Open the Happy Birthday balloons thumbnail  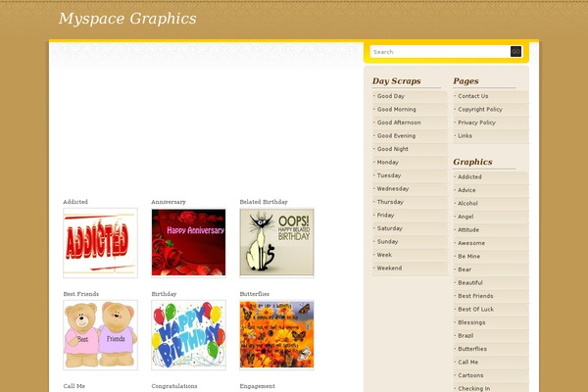[x=188, y=335]
